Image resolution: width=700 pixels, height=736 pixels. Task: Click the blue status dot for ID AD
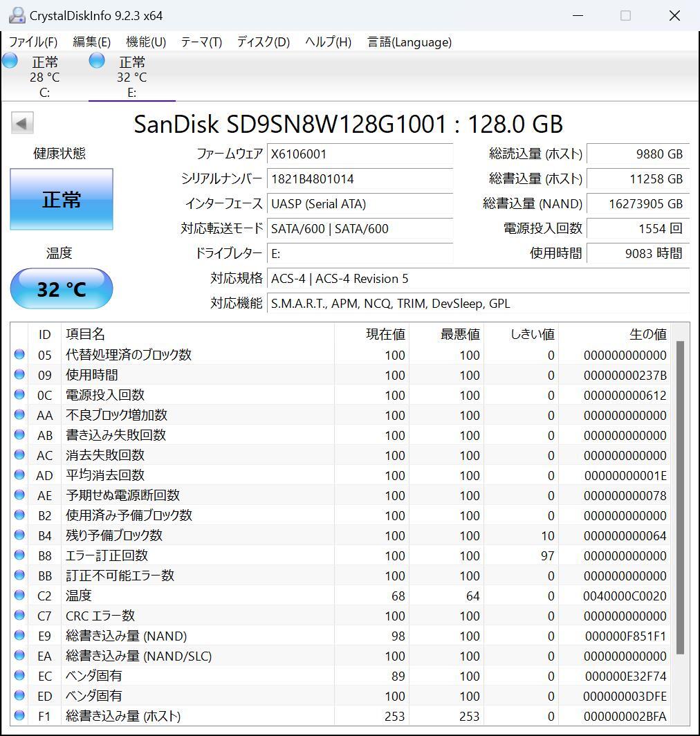coord(19,475)
